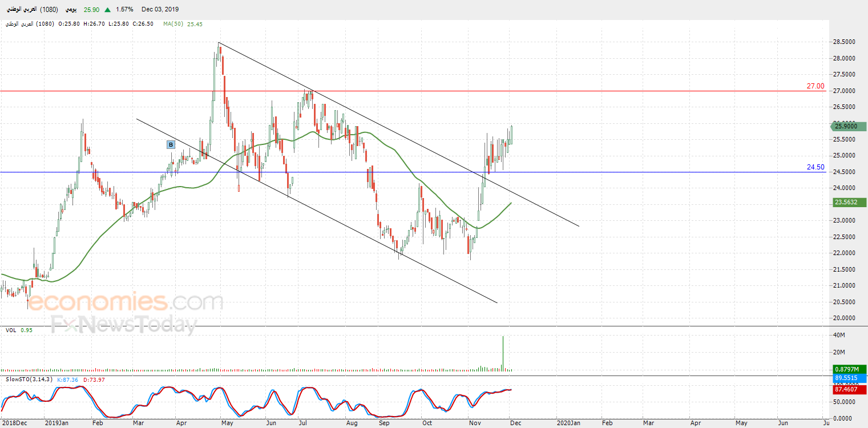Click the Aug time axis label
The image size is (868, 428).
pyautogui.click(x=352, y=423)
